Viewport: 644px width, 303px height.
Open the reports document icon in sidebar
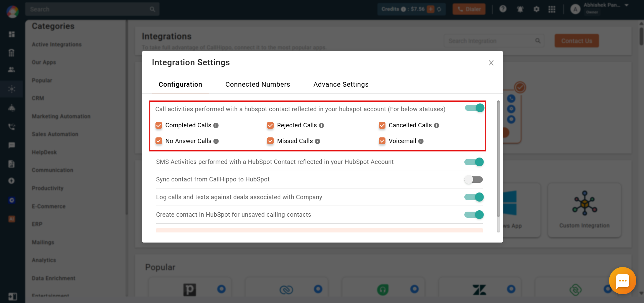12,164
